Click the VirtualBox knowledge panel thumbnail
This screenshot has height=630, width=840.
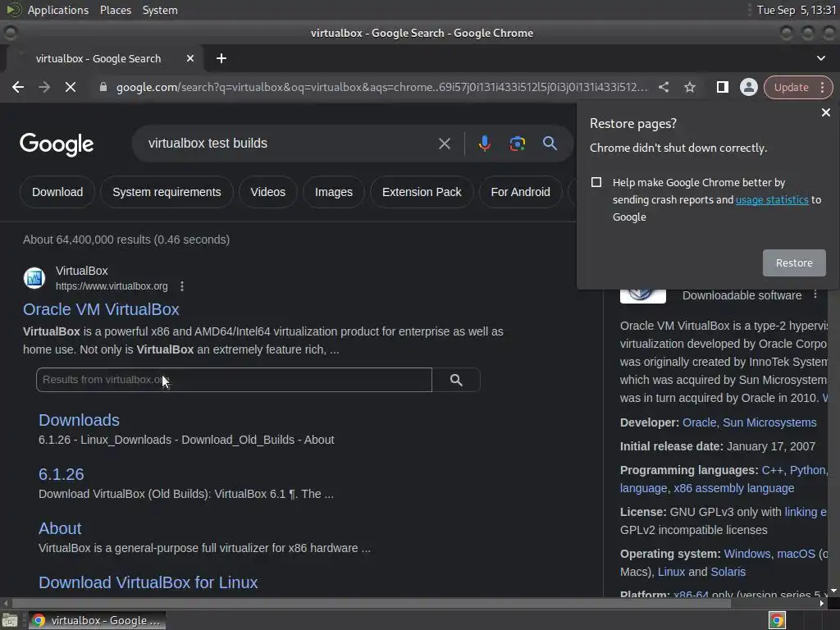[x=643, y=295]
